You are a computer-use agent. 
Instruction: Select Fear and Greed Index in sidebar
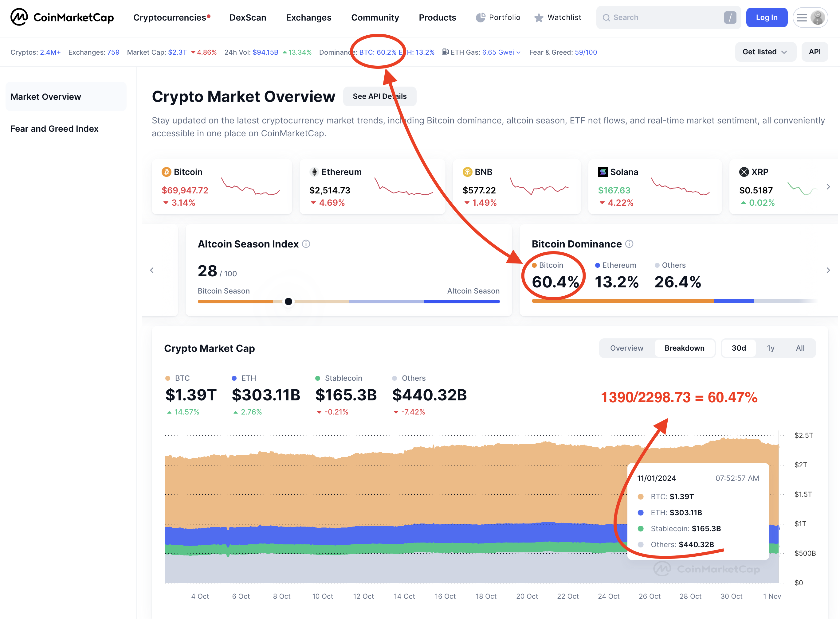pos(54,129)
